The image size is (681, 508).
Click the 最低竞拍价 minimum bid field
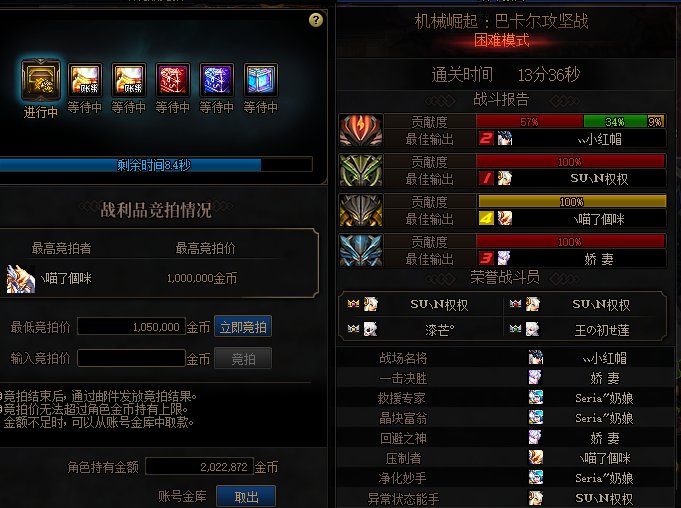click(131, 327)
